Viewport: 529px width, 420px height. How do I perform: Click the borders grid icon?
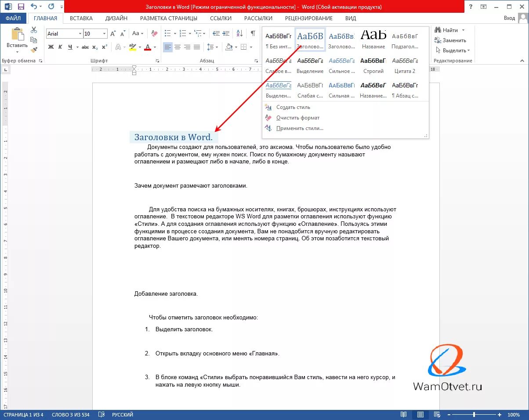coord(244,47)
